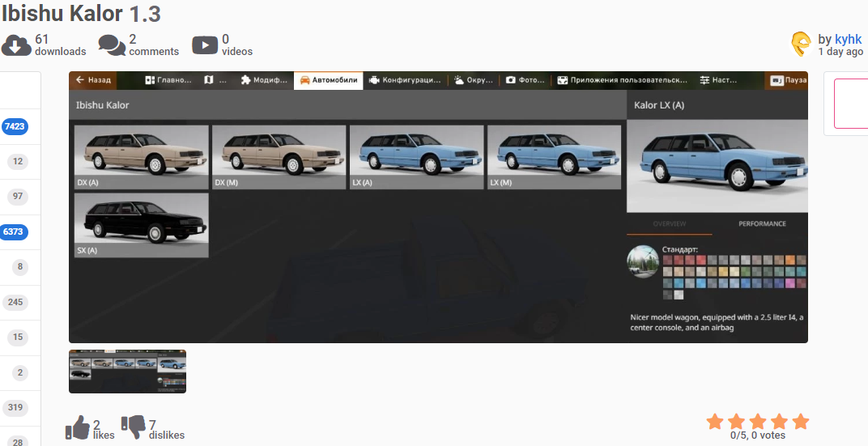The height and width of the screenshot is (446, 868).
Task: Rate the mod five stars
Action: point(801,422)
